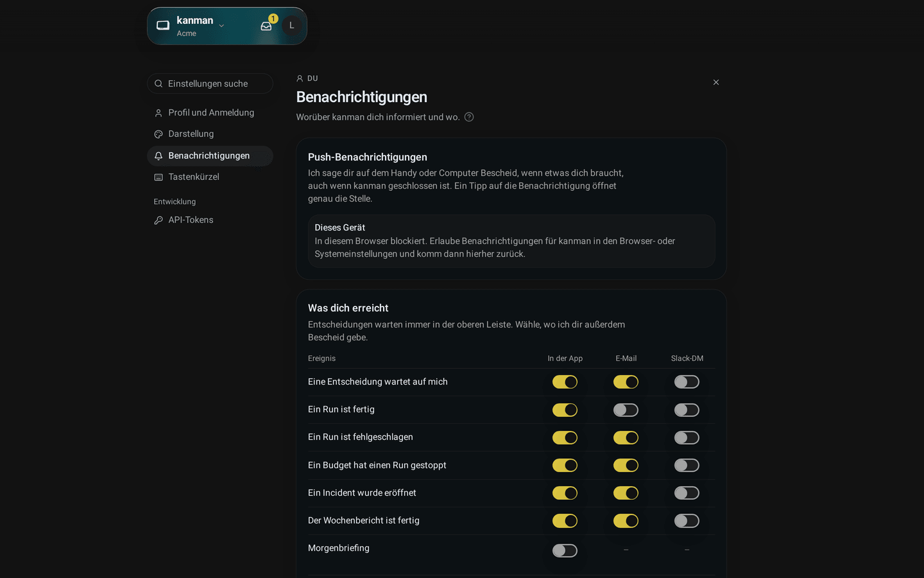
Task: Go to Darstellung settings
Action: pos(210,134)
